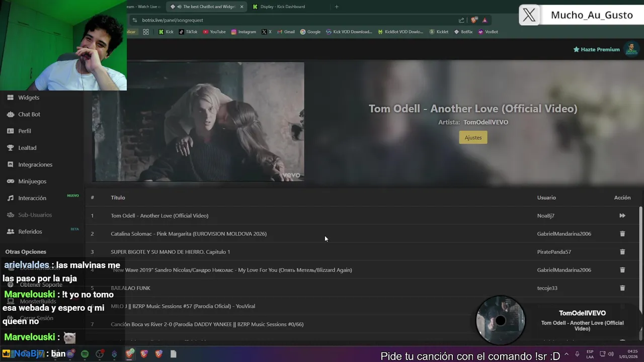Click the Ajustes button
This screenshot has height=362, width=644.
pos(473,137)
